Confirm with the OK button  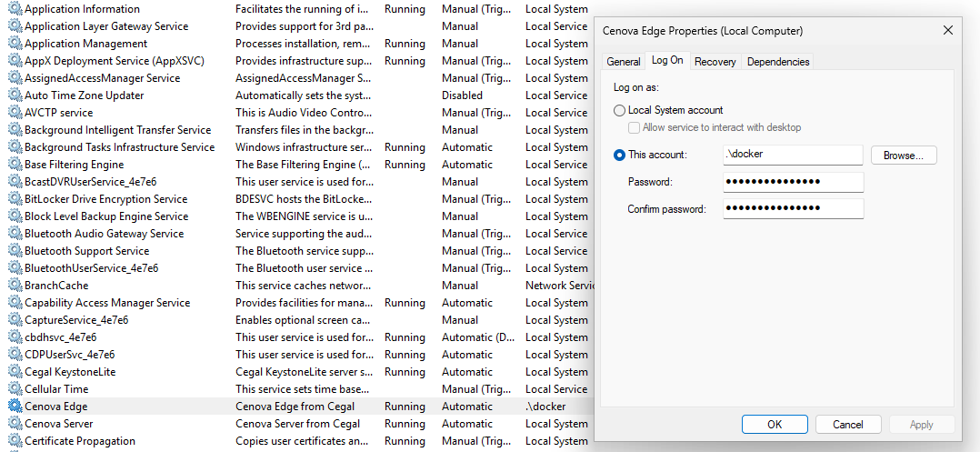775,425
